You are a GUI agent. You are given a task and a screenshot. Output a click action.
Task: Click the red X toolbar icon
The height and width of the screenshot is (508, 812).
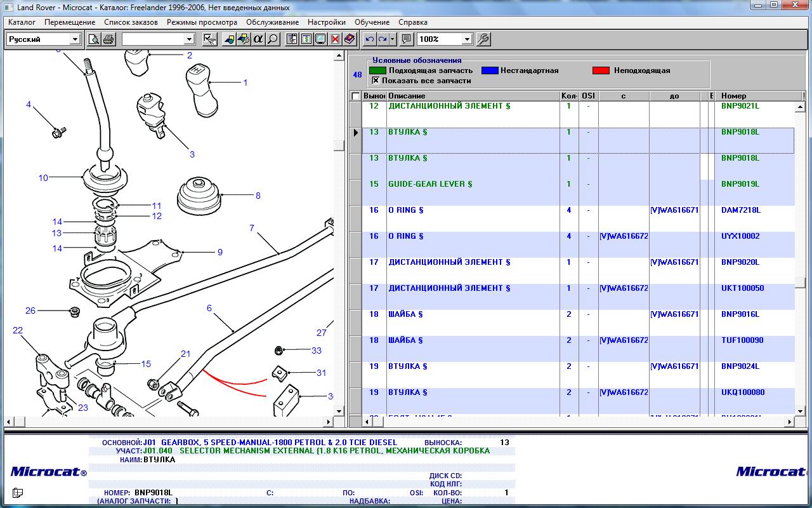tap(335, 39)
